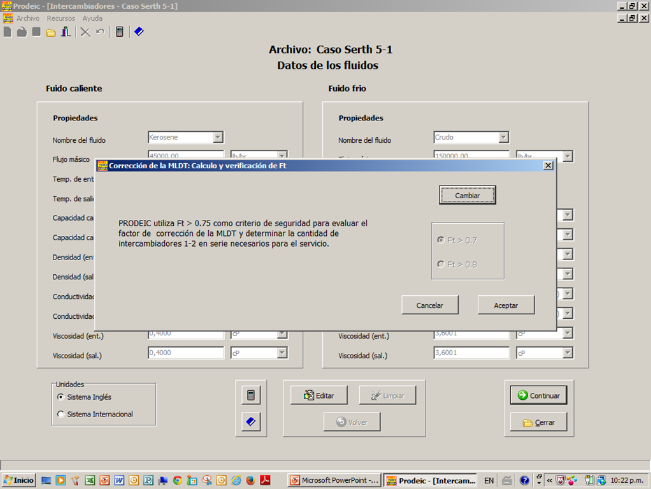Click the Limpiar button

pyautogui.click(x=387, y=395)
